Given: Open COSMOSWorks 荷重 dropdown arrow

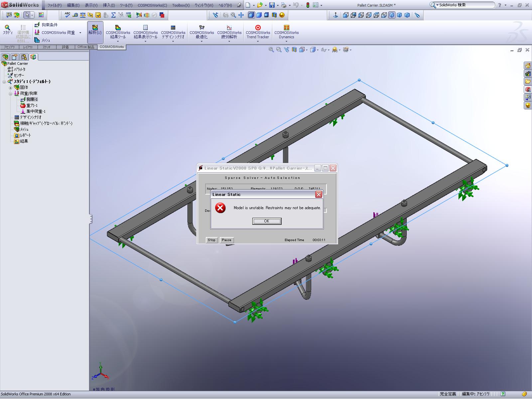Looking at the screenshot, I should click(80, 33).
